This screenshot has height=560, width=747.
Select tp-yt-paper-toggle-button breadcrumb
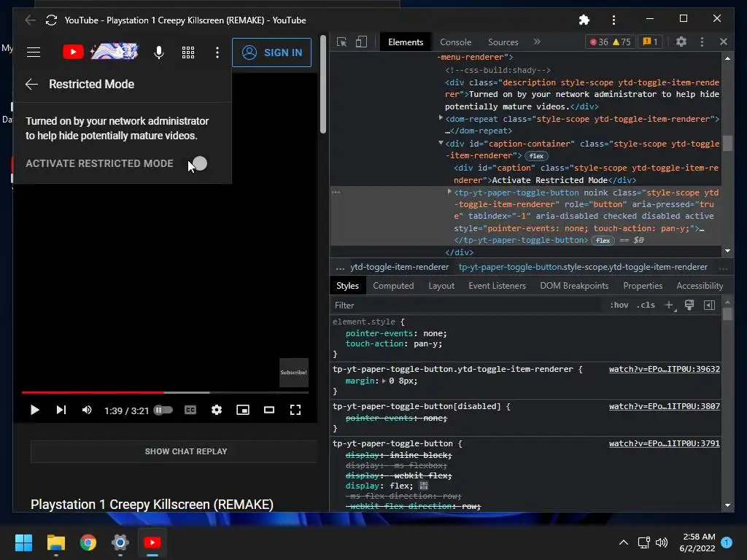pyautogui.click(x=583, y=267)
